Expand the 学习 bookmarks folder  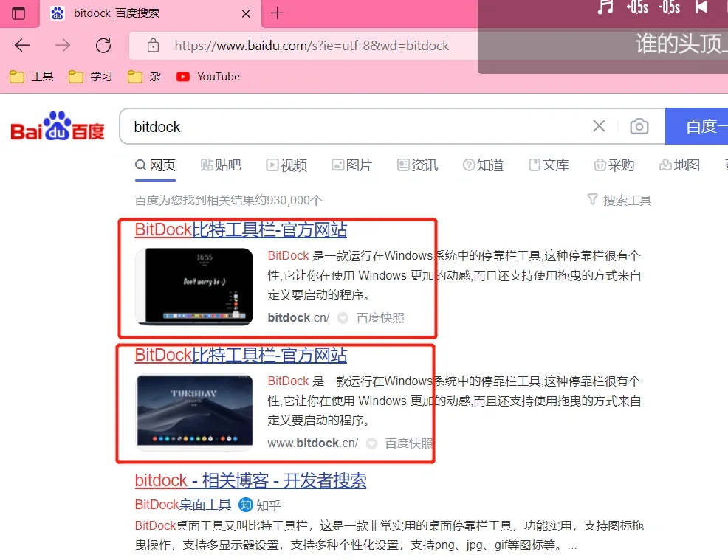tap(90, 76)
